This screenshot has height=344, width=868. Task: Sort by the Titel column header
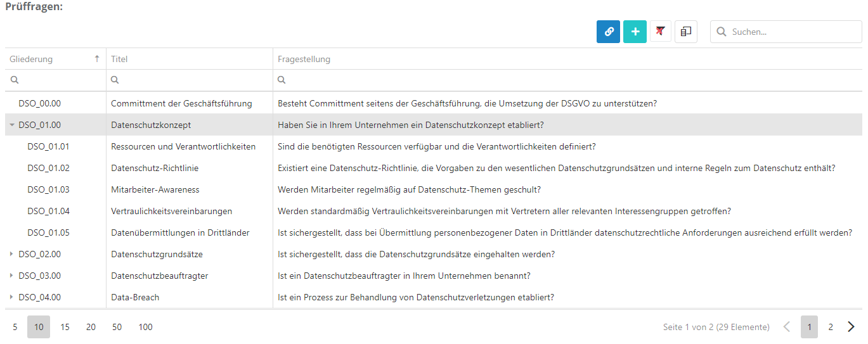click(119, 59)
